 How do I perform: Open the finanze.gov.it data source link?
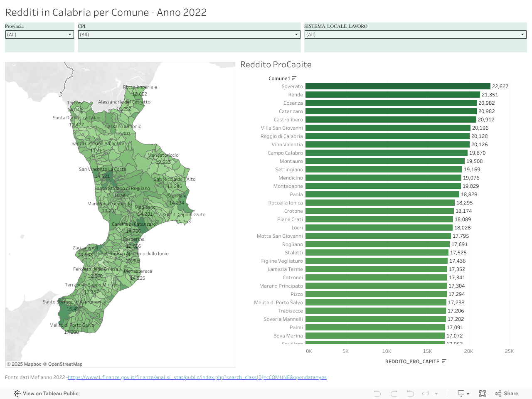point(197,377)
